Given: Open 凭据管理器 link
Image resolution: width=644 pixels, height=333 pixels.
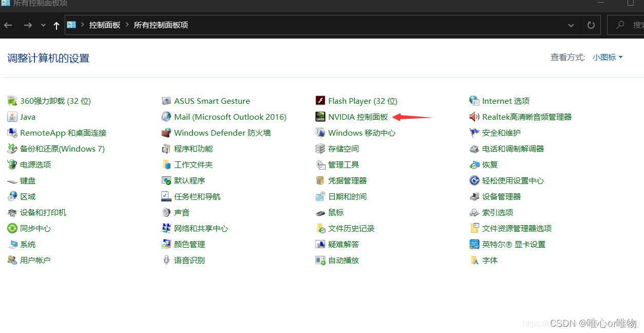Looking at the screenshot, I should click(347, 180).
